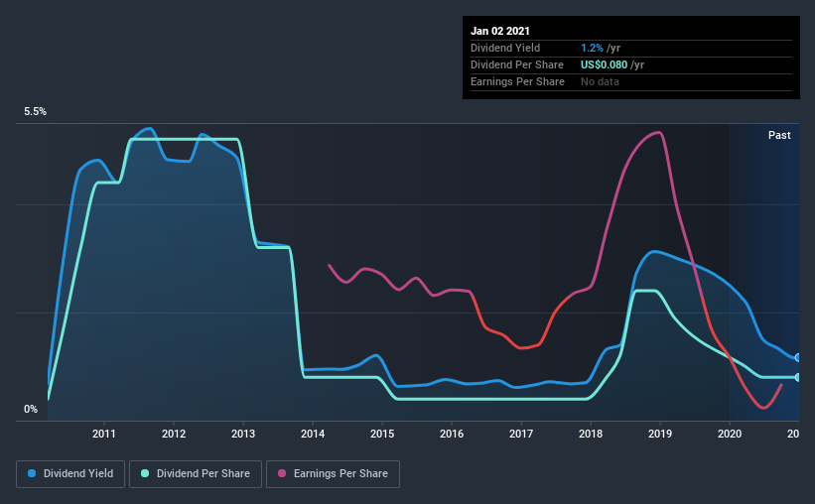Select the 2012 x-axis label
The image size is (815, 504).
174,434
